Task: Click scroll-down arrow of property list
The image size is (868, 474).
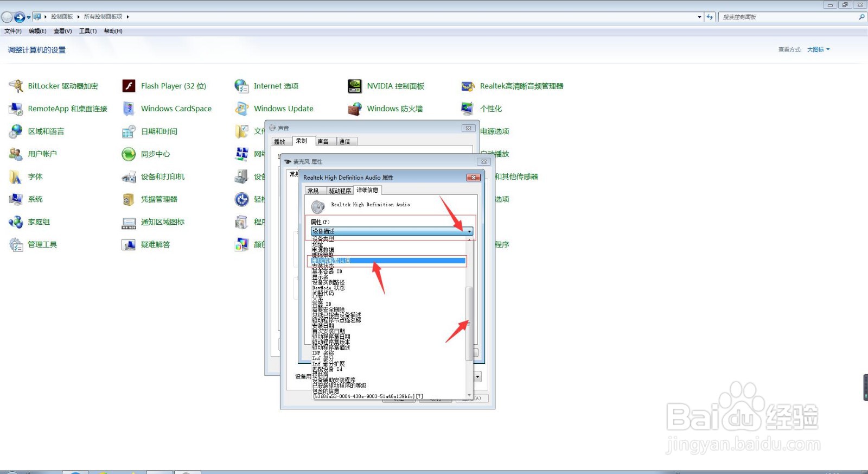Action: click(469, 395)
